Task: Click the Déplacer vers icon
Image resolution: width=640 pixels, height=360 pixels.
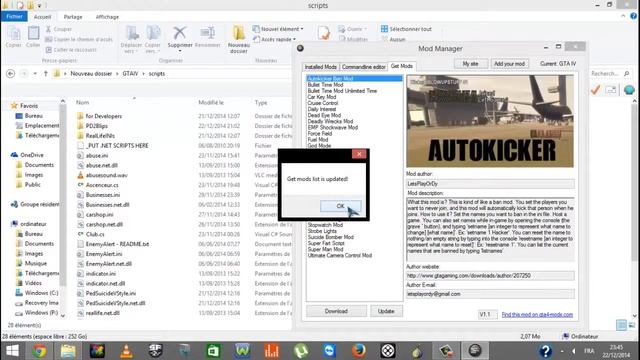Action: click(x=131, y=34)
